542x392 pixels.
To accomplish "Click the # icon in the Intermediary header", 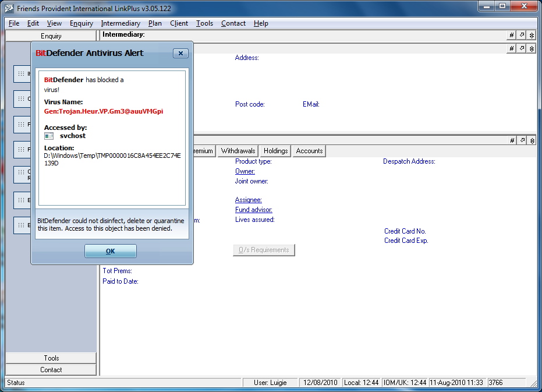I will pos(512,35).
